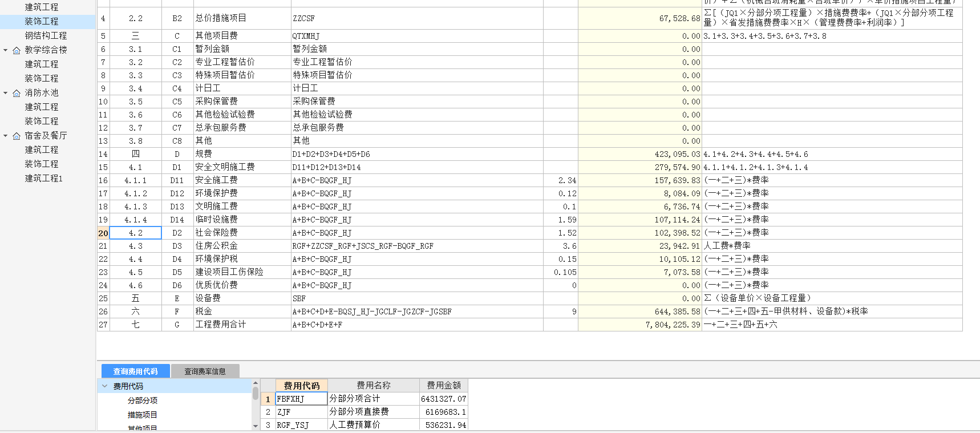Select 钢结构工程 in the project tree
This screenshot has width=980, height=433.
pos(46,36)
